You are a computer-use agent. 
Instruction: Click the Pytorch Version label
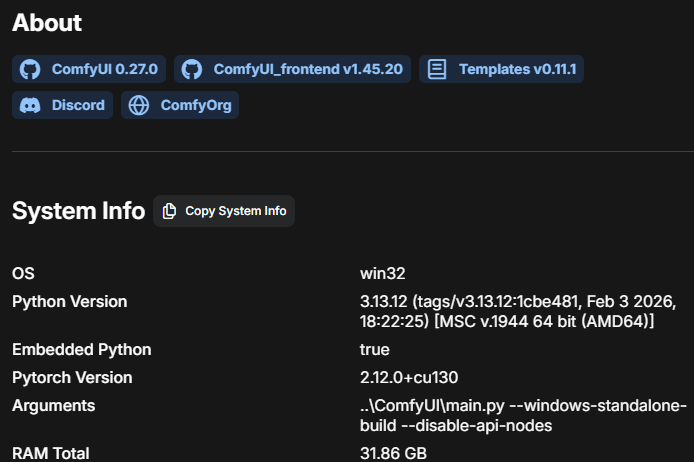(72, 378)
